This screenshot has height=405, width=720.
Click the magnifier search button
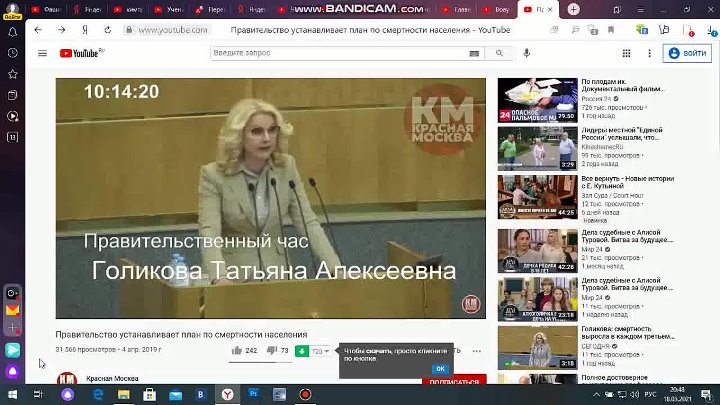click(x=499, y=53)
